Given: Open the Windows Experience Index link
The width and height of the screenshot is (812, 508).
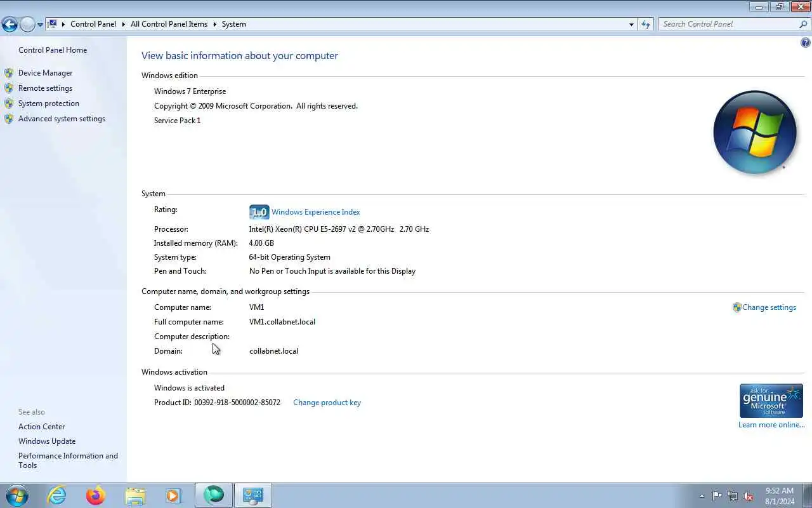Looking at the screenshot, I should tap(316, 212).
